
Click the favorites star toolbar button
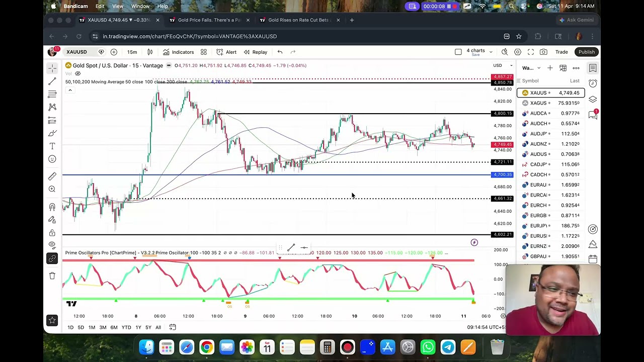52,320
